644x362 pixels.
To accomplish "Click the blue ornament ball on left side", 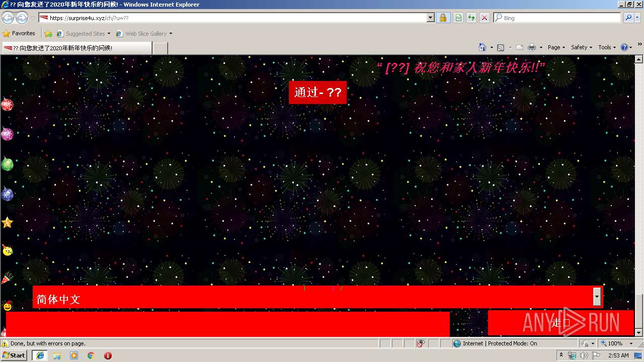I will pyautogui.click(x=7, y=194).
